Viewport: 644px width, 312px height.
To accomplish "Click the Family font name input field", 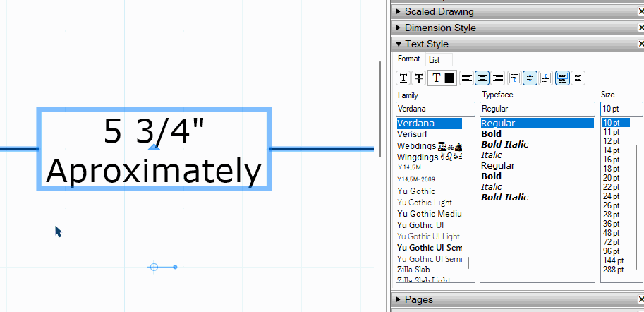I will pos(436,109).
